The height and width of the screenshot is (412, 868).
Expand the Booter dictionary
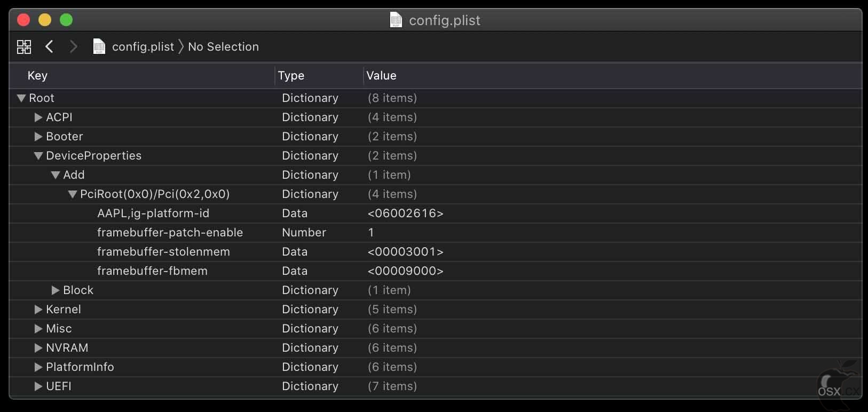[x=38, y=137]
